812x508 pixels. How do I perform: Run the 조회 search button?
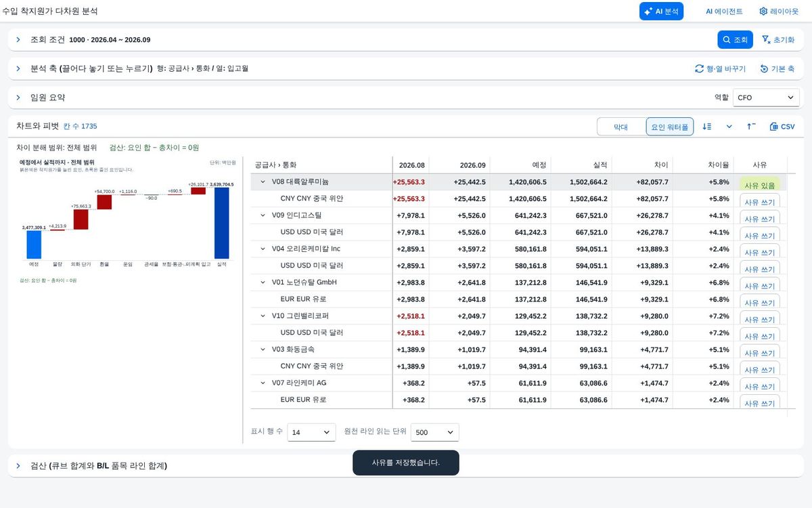point(735,40)
